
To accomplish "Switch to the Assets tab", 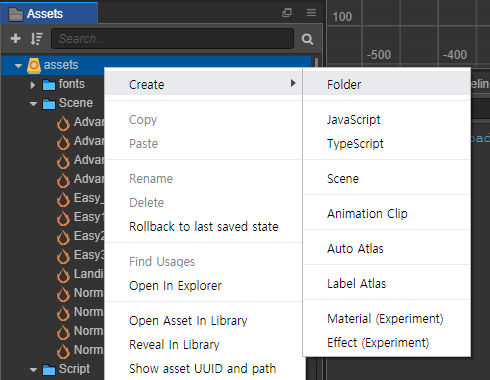I will click(x=49, y=13).
